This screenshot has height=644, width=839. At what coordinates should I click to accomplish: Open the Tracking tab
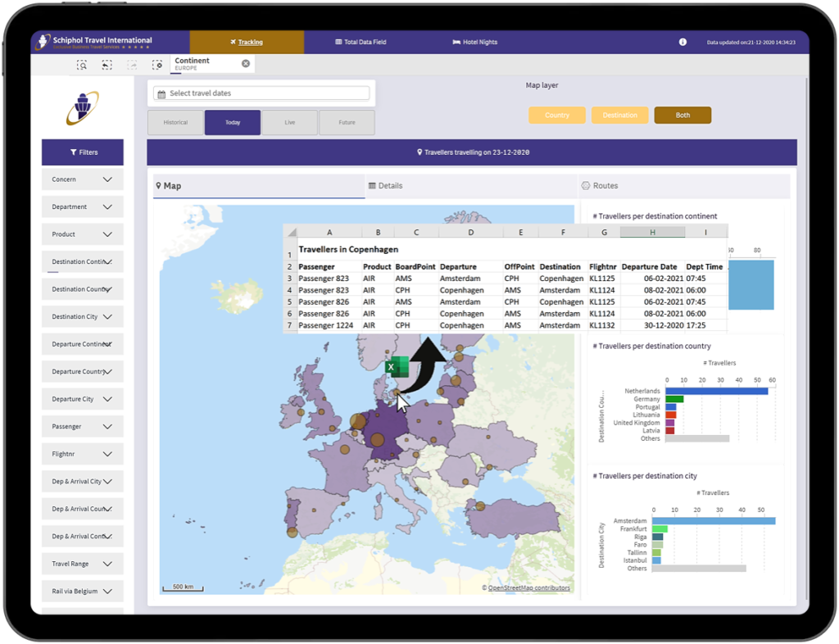tap(247, 42)
